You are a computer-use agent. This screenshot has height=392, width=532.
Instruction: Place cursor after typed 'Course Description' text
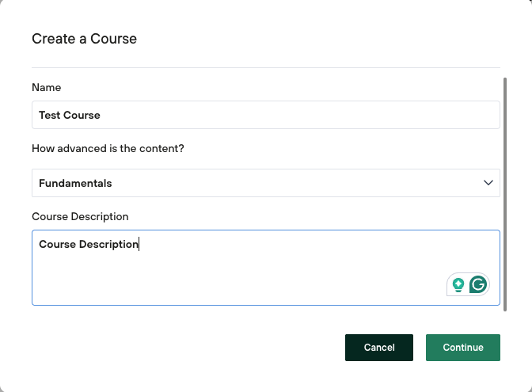(139, 245)
